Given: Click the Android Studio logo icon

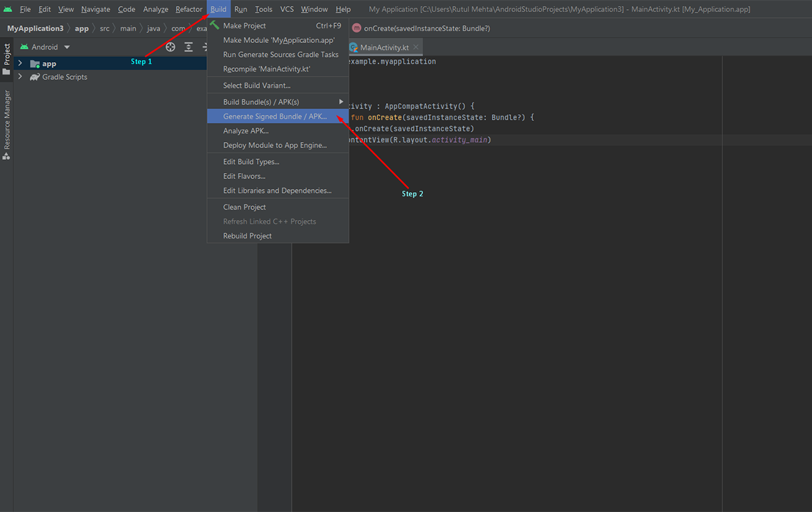Looking at the screenshot, I should pos(8,9).
